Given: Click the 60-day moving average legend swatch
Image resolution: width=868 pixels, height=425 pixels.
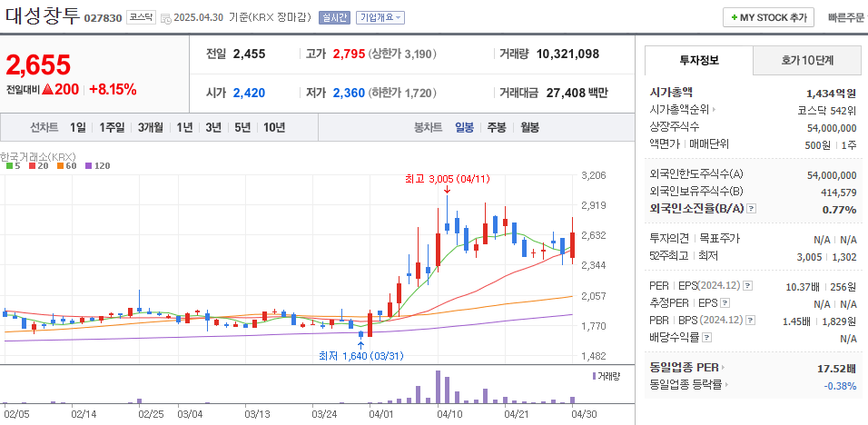Looking at the screenshot, I should click(x=60, y=165).
